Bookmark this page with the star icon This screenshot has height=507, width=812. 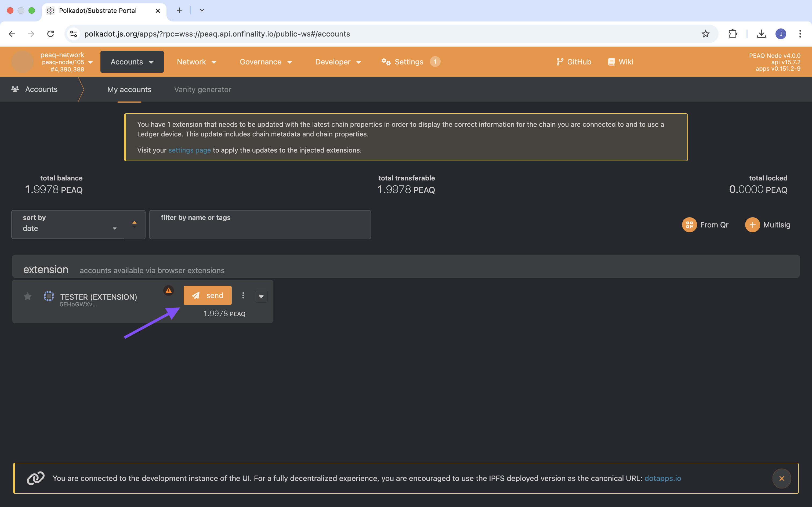(705, 34)
